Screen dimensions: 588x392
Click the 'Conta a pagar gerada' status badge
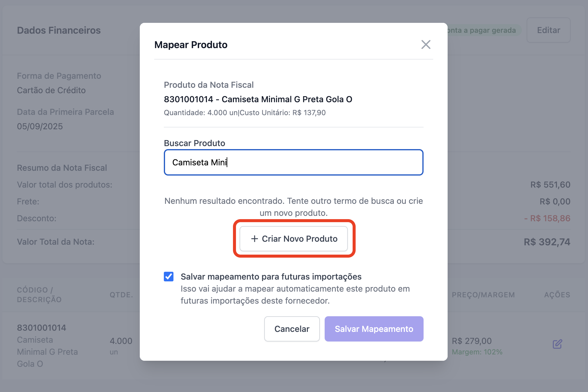tap(482, 30)
